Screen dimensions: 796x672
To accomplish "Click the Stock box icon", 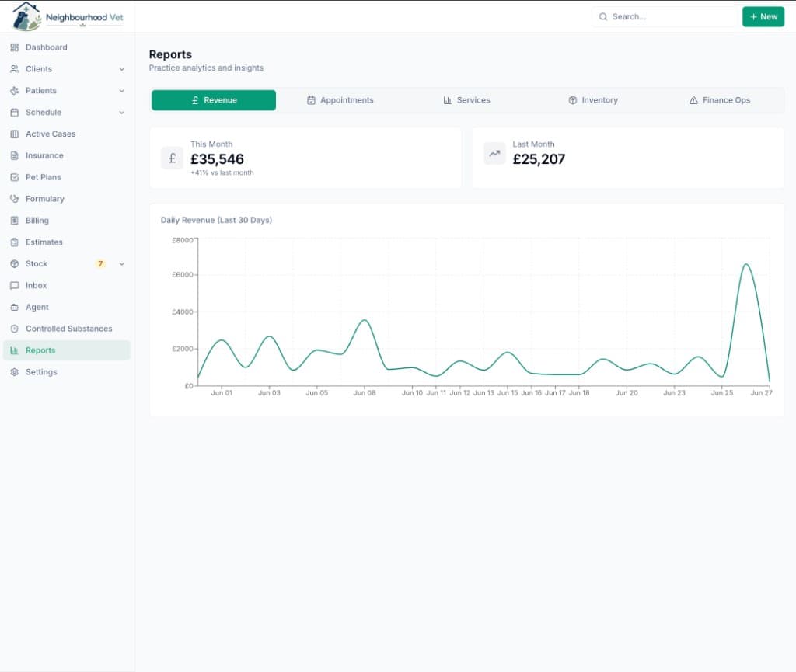I will point(14,263).
